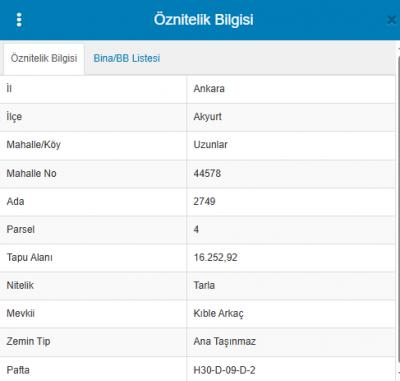Close the Öznitelik Bilgisi panel
This screenshot has width=400, height=381.
coord(392,20)
